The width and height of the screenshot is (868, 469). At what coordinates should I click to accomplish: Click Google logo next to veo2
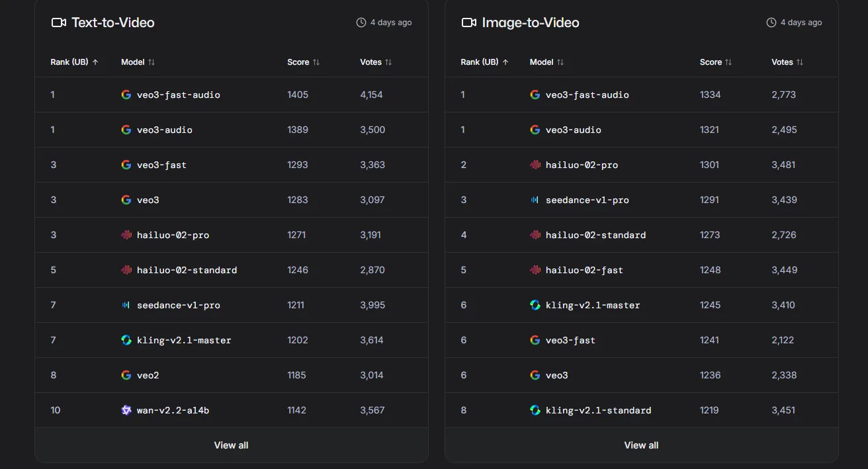(x=126, y=375)
